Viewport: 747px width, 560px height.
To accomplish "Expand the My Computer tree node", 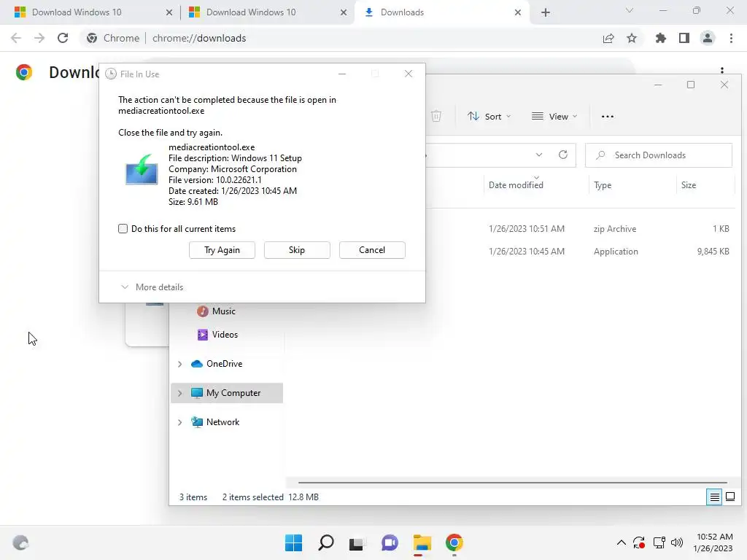I will 179,393.
